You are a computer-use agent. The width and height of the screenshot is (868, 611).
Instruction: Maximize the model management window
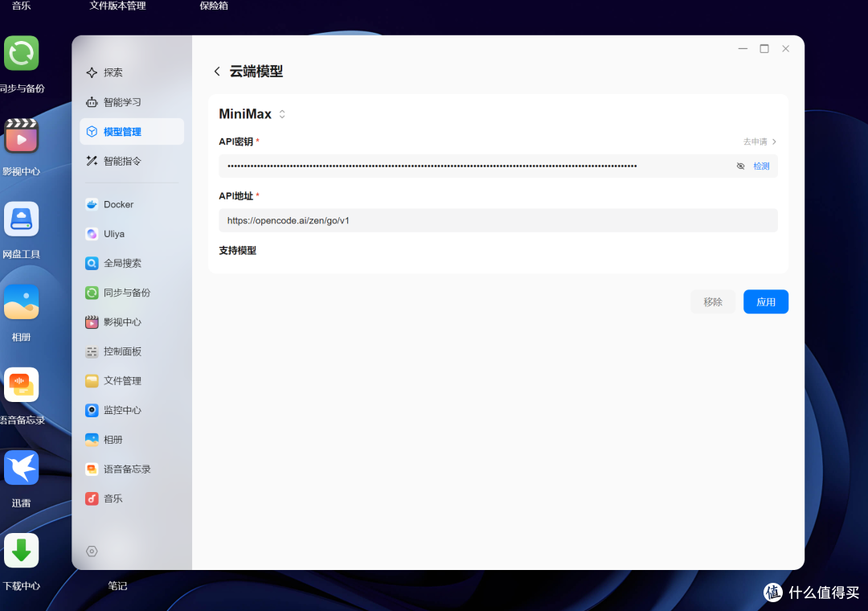(x=764, y=49)
